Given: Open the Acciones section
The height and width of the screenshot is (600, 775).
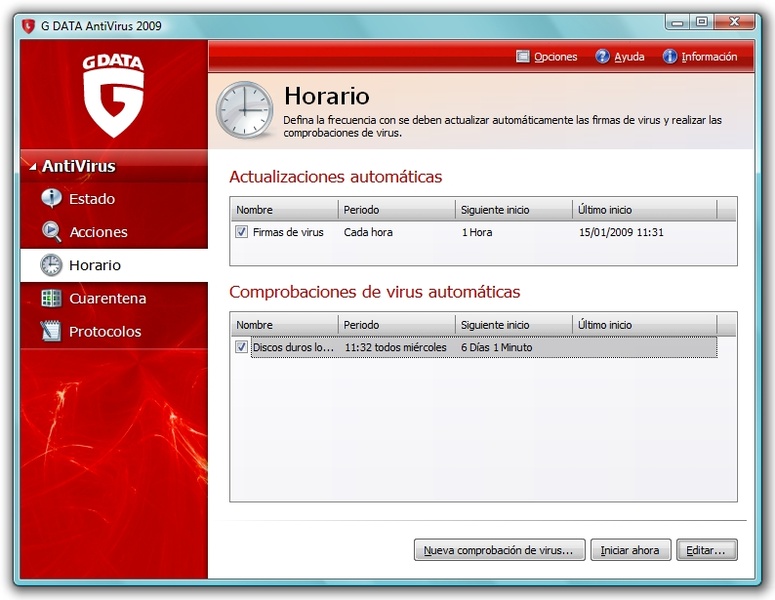Looking at the screenshot, I should (x=114, y=232).
